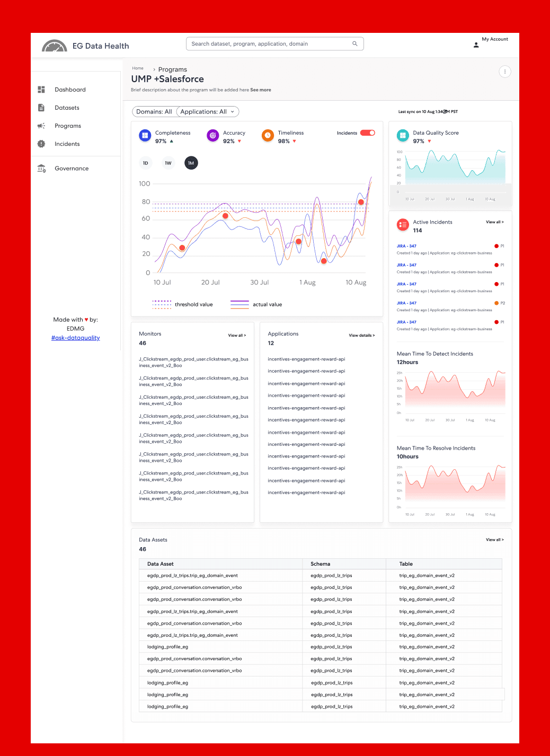The height and width of the screenshot is (756, 550).
Task: Click the search dataset input field
Action: (275, 44)
